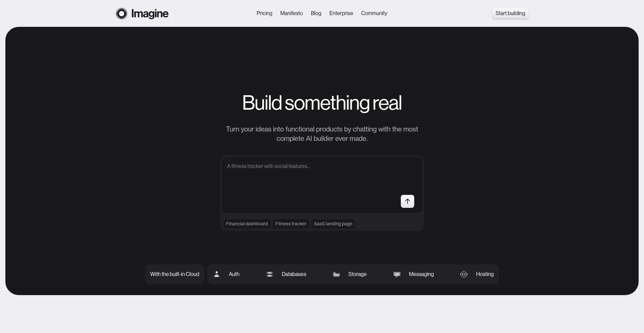The image size is (644, 333).
Task: Click the person icon next to Auth
Action: coord(217,274)
